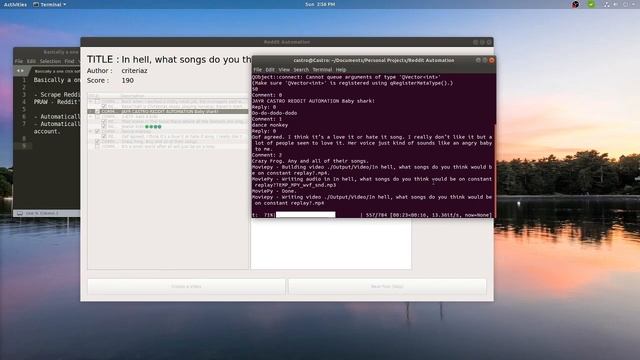Click the volume icon in top bar
The width and height of the screenshot is (640, 360).
(x=616, y=4)
